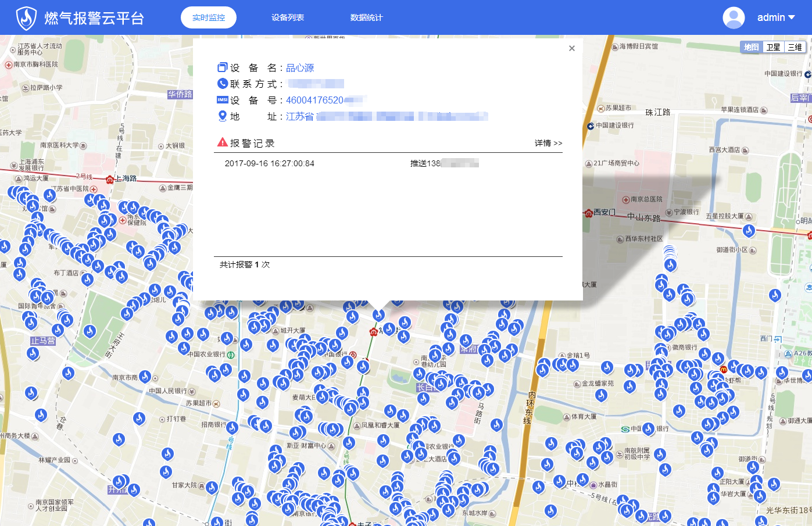Click the red alarm warning triangle icon
The height and width of the screenshot is (526, 812).
point(222,142)
